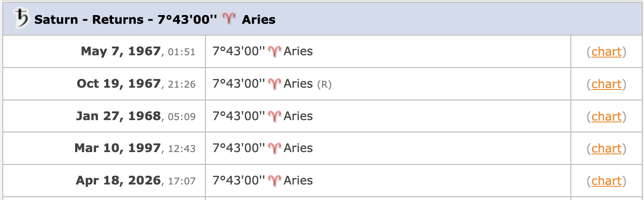Open chart link for Jan 27, 1968

[x=606, y=116]
